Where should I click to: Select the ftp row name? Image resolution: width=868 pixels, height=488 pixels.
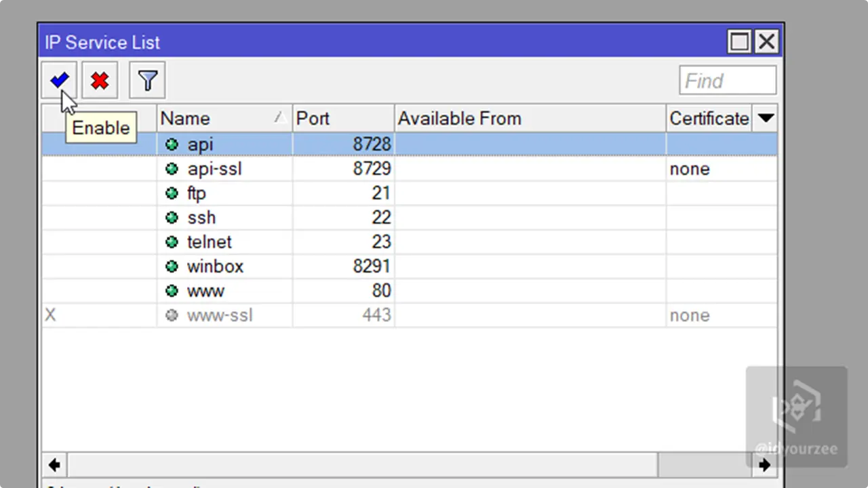[x=197, y=193]
